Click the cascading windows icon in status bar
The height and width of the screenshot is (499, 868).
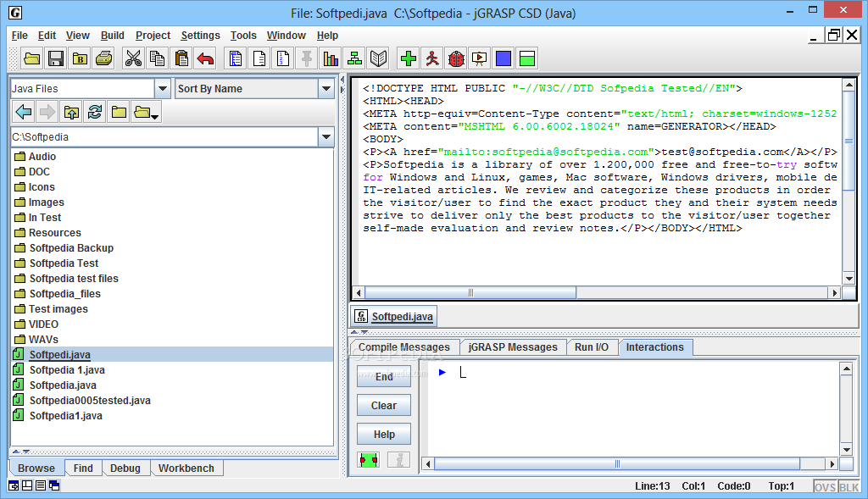[54, 485]
